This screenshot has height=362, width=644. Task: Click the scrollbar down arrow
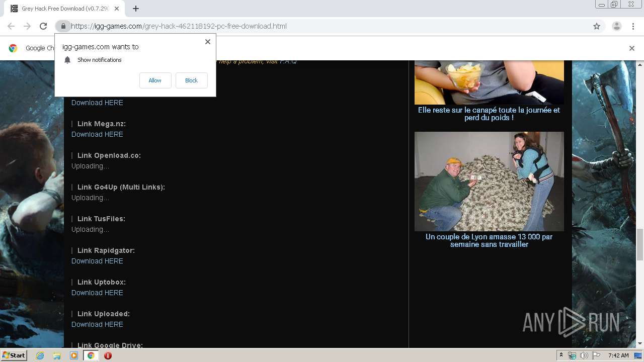point(640,344)
